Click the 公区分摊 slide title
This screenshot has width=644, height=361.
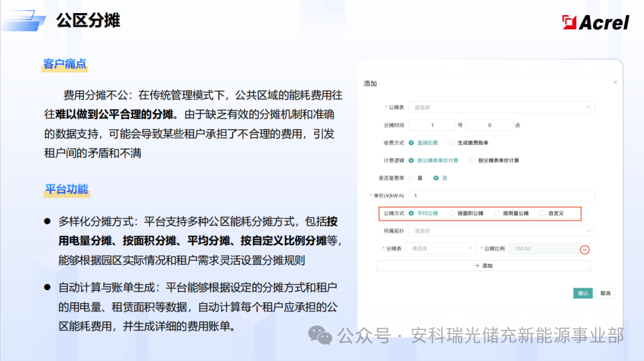click(x=88, y=20)
